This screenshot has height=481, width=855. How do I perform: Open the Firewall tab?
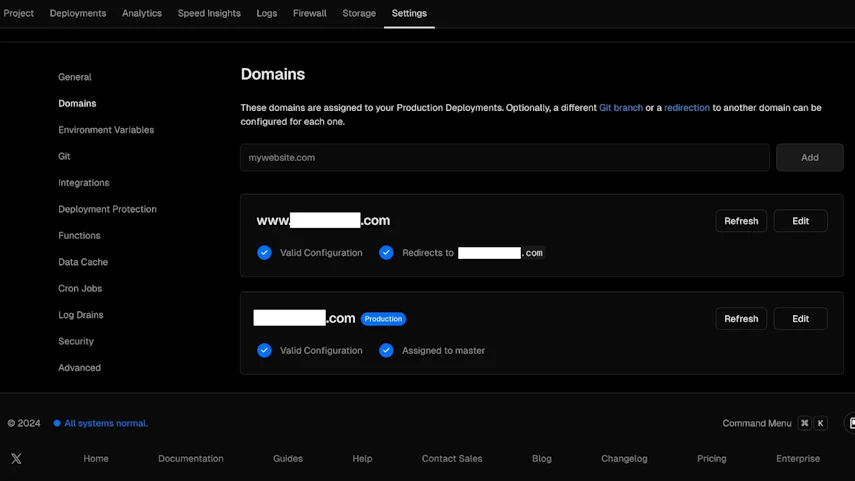310,13
